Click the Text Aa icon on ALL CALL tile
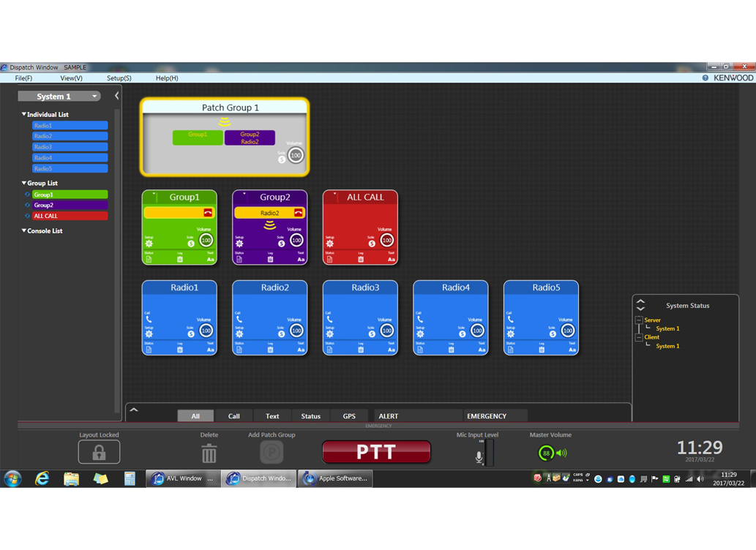 391,260
